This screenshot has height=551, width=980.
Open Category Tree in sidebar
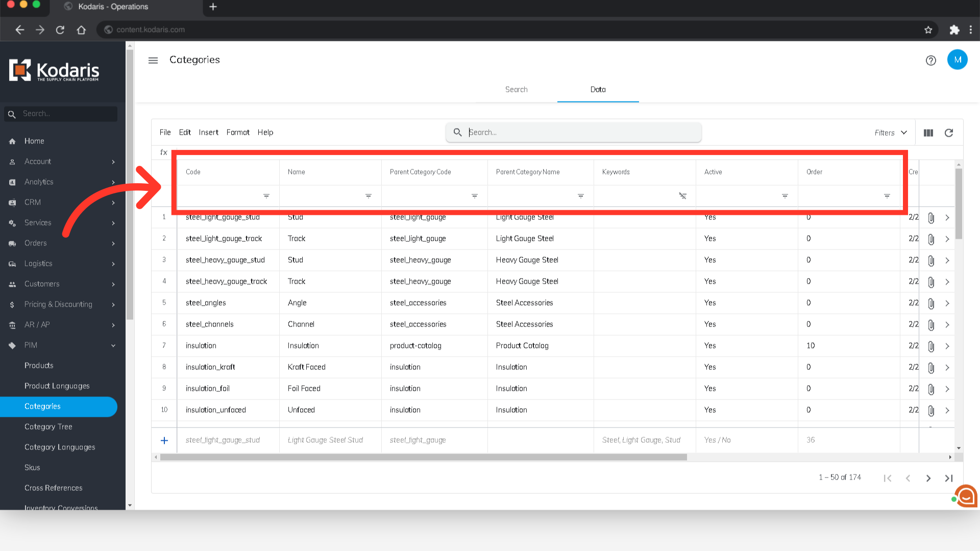point(48,427)
